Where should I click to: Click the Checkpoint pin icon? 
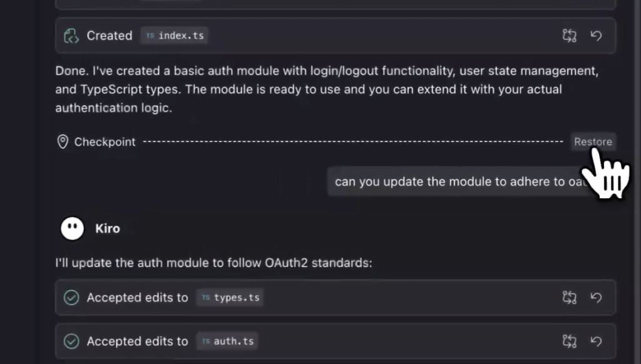pyautogui.click(x=63, y=142)
